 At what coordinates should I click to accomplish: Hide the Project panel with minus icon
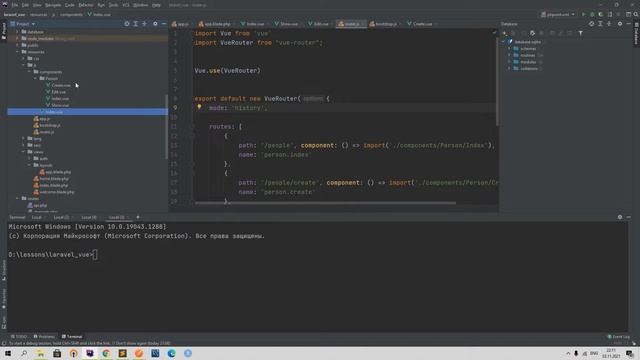[x=164, y=24]
